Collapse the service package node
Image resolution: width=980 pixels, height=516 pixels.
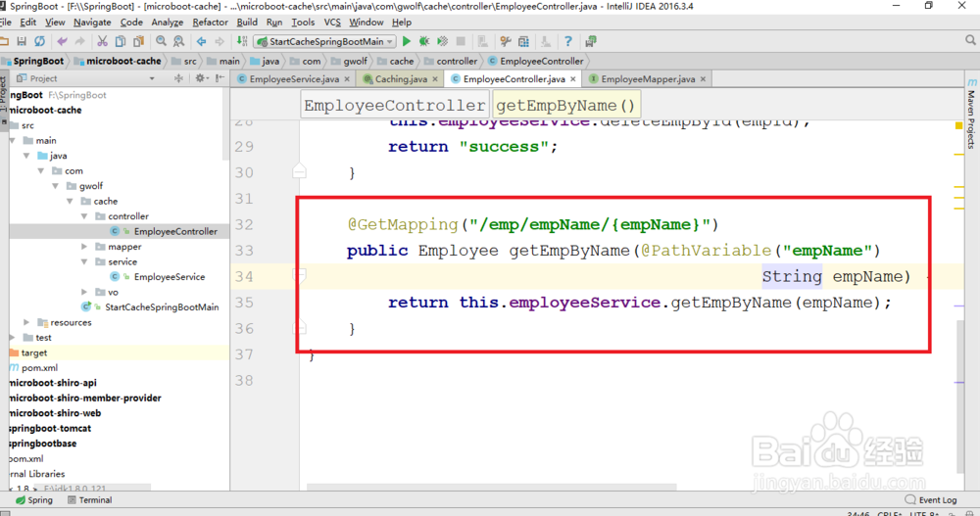pyautogui.click(x=84, y=261)
